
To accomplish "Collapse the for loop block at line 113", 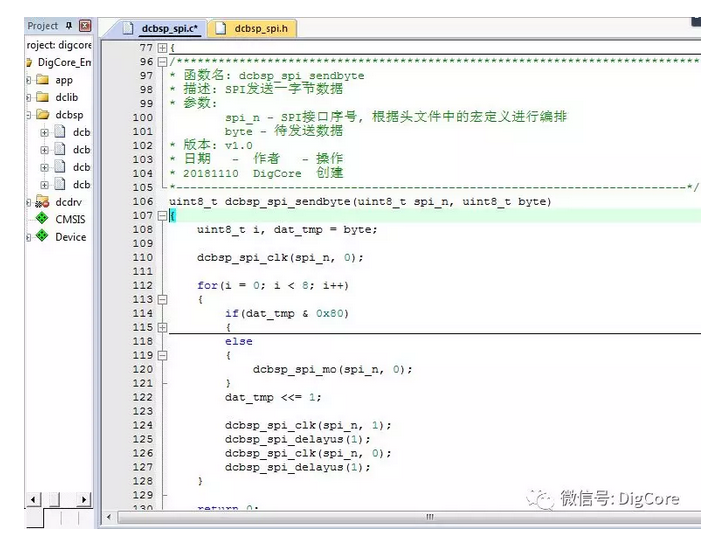I will 162,300.
